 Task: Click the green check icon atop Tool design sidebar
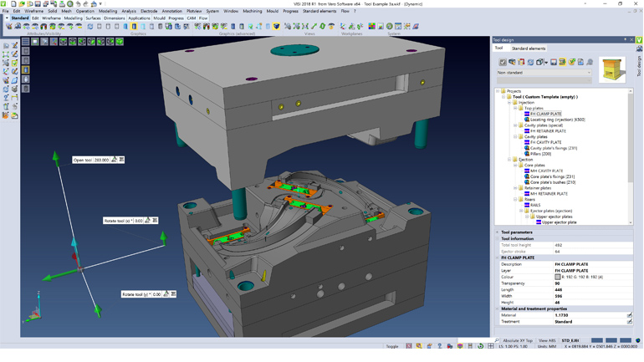(640, 40)
